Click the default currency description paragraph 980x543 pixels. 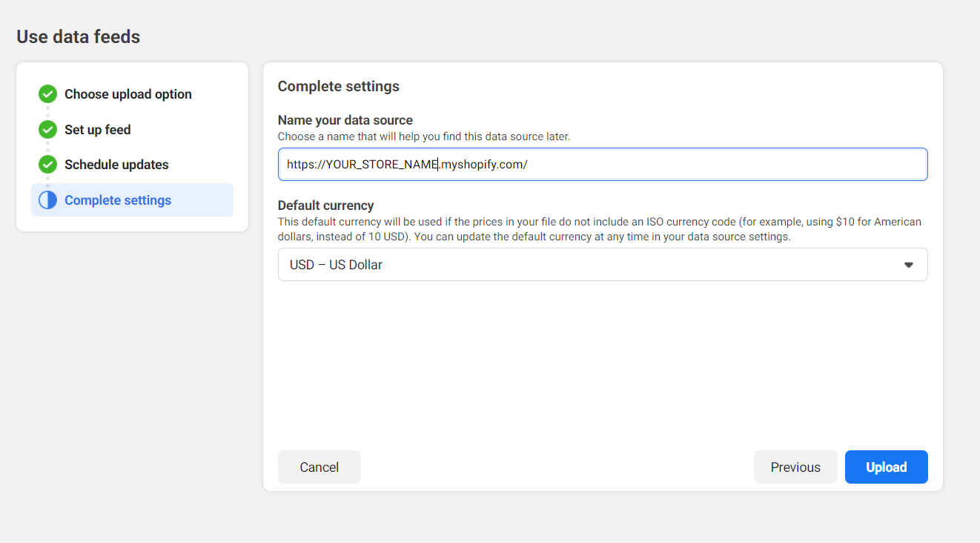click(600, 229)
